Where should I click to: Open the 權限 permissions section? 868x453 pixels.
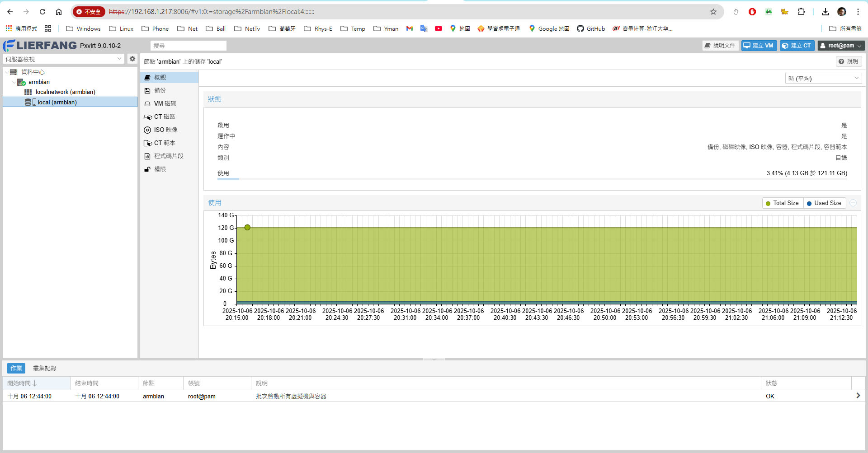(x=160, y=169)
